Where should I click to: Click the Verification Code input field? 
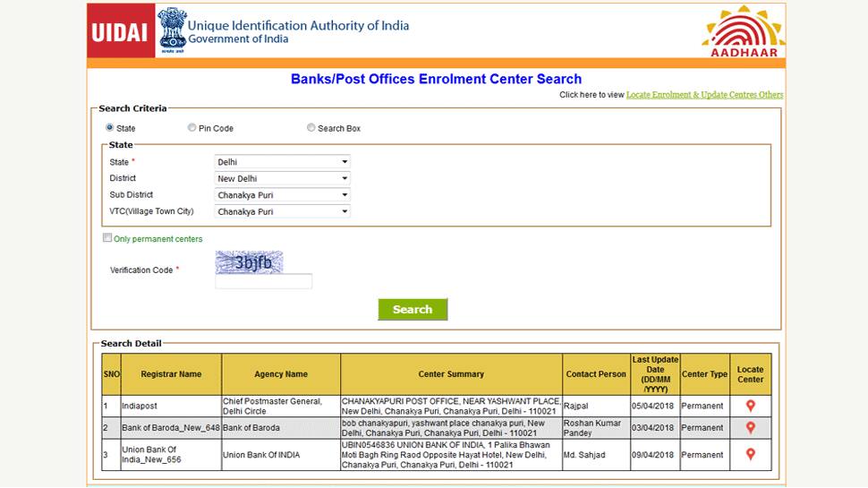[x=263, y=281]
